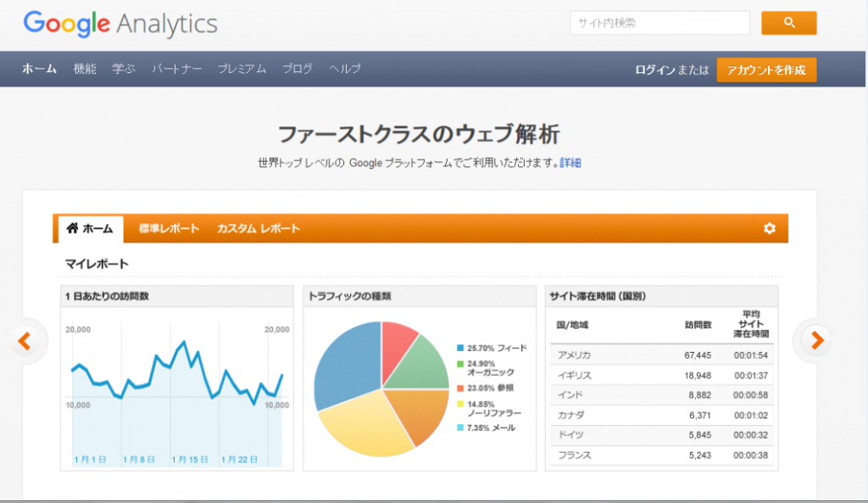
Task: Open the 機能 navigation item
Action: (x=85, y=69)
